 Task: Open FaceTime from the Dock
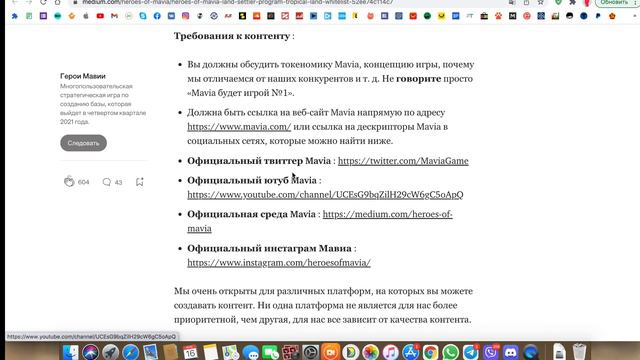click(271, 352)
